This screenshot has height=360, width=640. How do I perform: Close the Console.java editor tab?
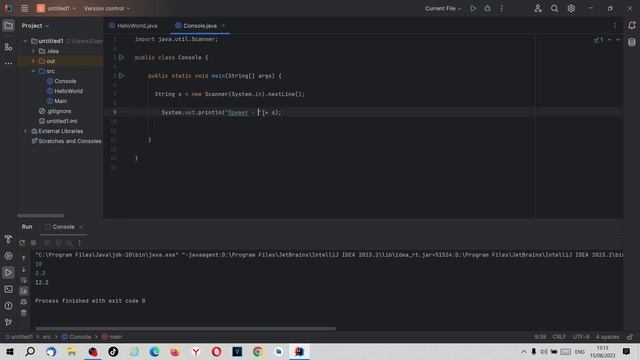(x=223, y=26)
